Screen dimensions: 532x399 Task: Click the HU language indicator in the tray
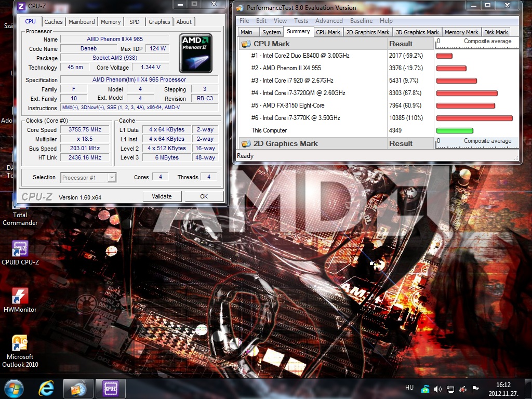pyautogui.click(x=409, y=388)
